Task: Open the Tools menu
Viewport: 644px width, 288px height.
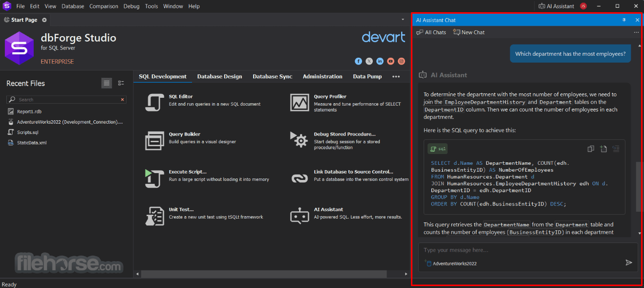Action: 151,6
